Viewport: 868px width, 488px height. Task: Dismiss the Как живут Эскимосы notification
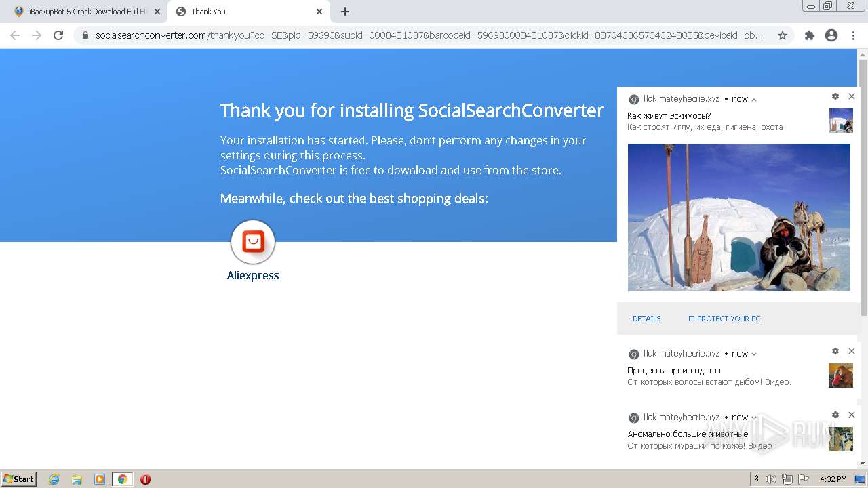coord(852,96)
